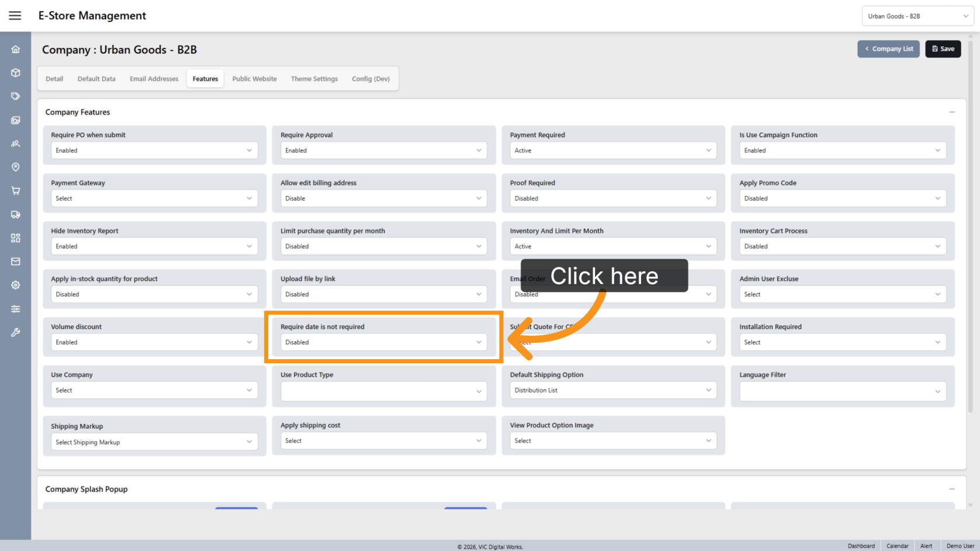
Task: Open the map pin location icon in sidebar
Action: 16,167
